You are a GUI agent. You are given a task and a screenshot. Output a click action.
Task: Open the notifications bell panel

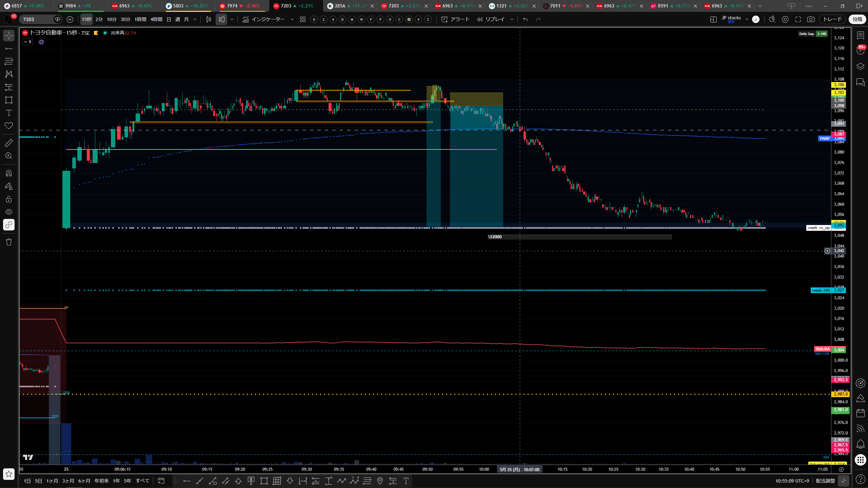(860, 444)
